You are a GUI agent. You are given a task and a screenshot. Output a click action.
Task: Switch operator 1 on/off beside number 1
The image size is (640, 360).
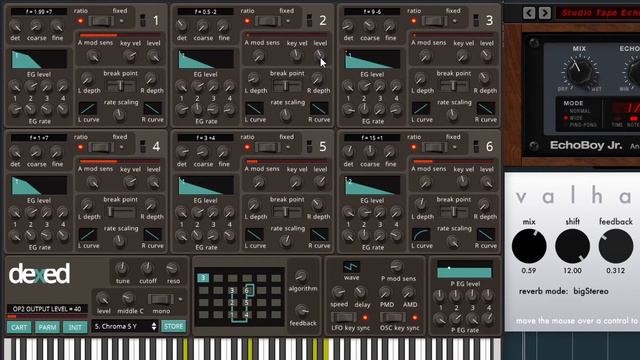coord(142,20)
